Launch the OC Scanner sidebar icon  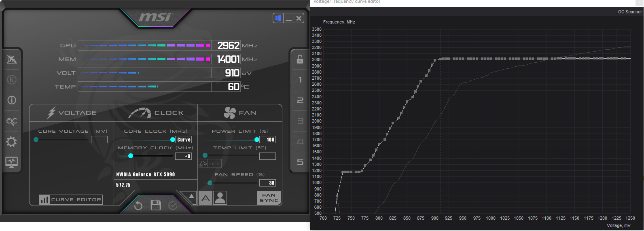pyautogui.click(x=12, y=121)
